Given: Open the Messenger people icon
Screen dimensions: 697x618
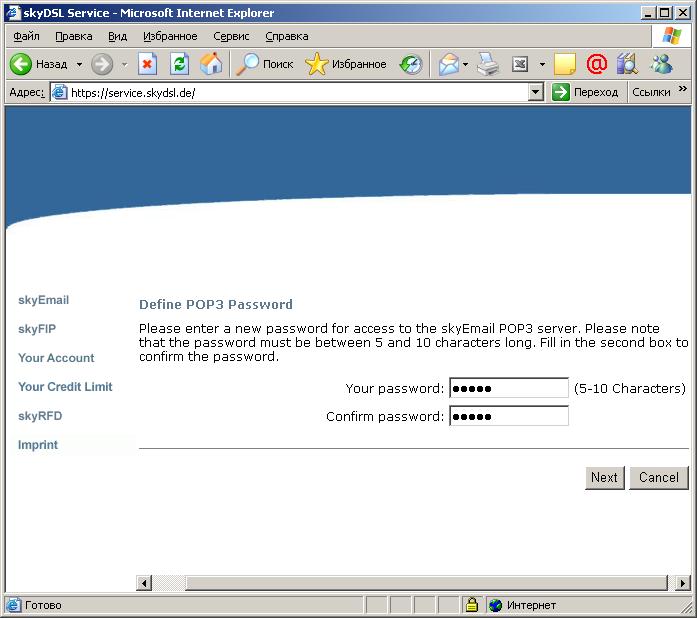Looking at the screenshot, I should pyautogui.click(x=661, y=64).
